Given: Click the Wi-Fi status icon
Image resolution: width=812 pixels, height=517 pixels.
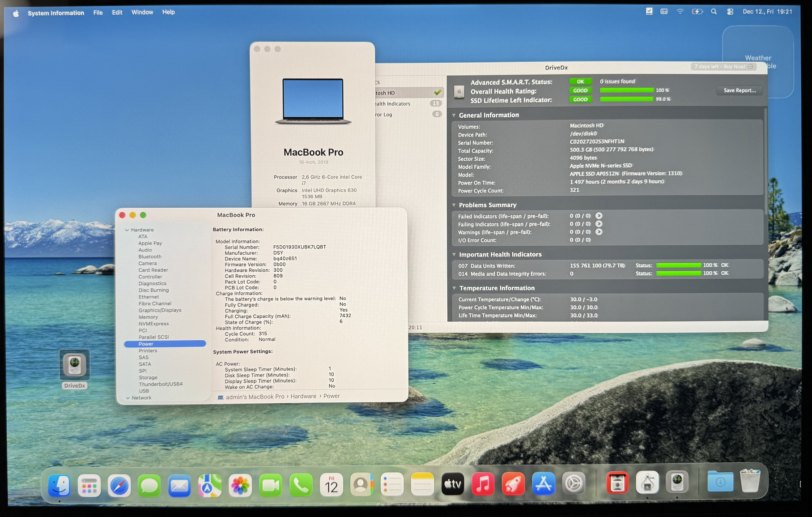Looking at the screenshot, I should click(680, 12).
